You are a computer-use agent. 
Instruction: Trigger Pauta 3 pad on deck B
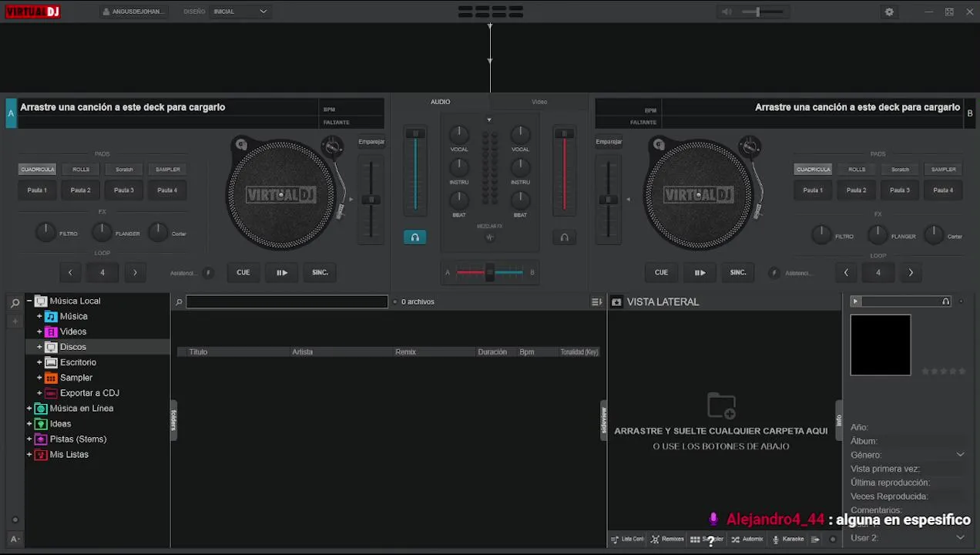coord(900,190)
